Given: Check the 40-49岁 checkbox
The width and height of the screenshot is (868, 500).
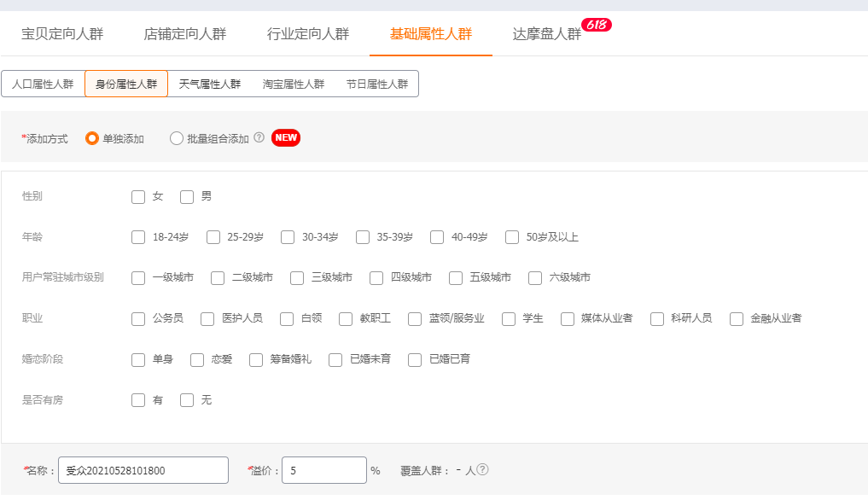Looking at the screenshot, I should point(437,237).
